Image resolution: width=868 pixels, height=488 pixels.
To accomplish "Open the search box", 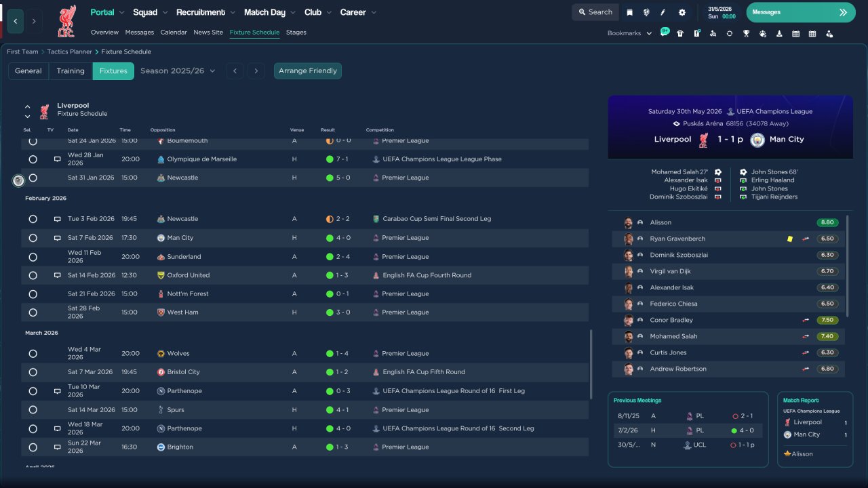I will point(595,12).
